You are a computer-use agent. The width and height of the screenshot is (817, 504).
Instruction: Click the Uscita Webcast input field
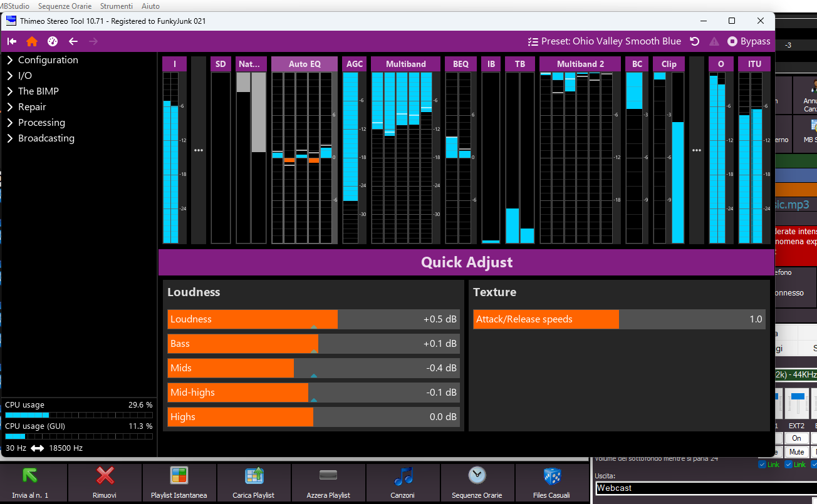coord(702,488)
